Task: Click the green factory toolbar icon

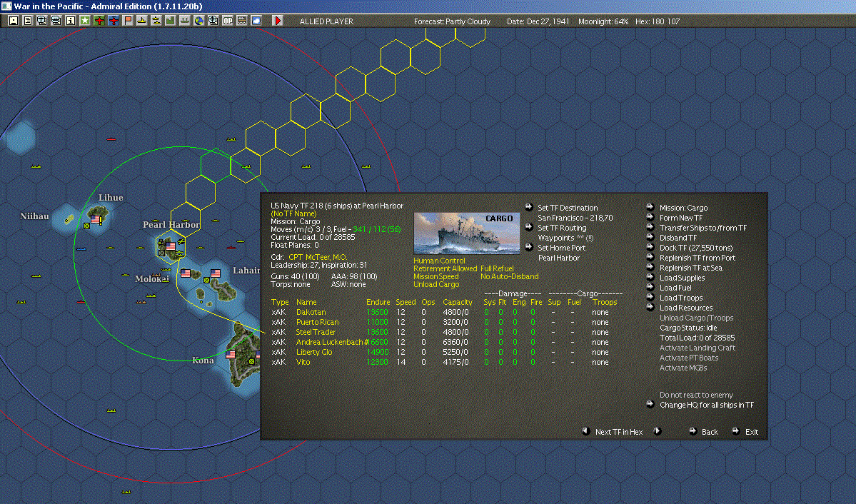Action: pyautogui.click(x=170, y=21)
